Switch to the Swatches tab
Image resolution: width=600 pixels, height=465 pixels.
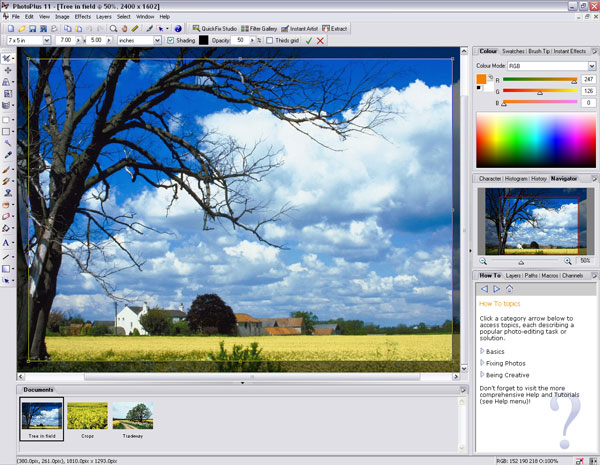(x=513, y=51)
